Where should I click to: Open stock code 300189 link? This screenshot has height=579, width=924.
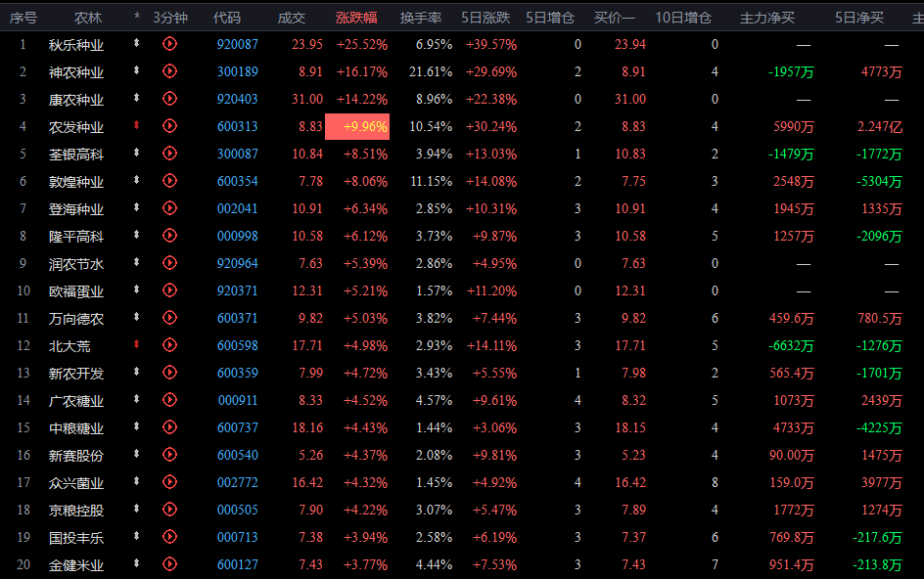click(x=238, y=71)
